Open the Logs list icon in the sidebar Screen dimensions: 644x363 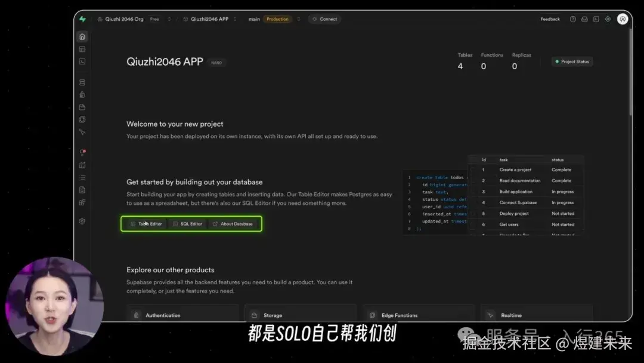point(82,177)
